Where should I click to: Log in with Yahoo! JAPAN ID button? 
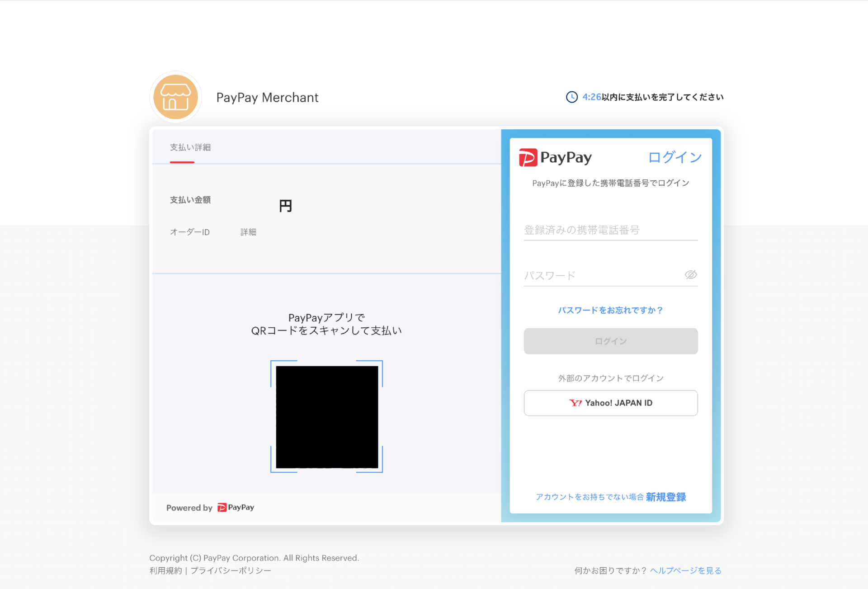(611, 403)
